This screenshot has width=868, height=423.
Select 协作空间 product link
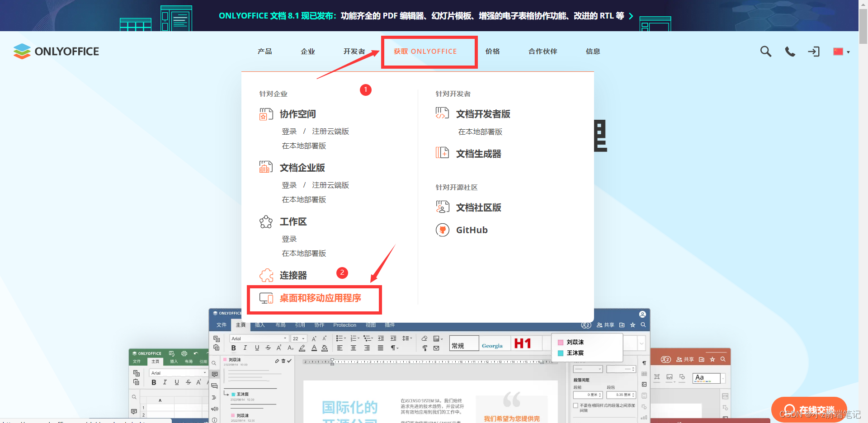tap(297, 114)
